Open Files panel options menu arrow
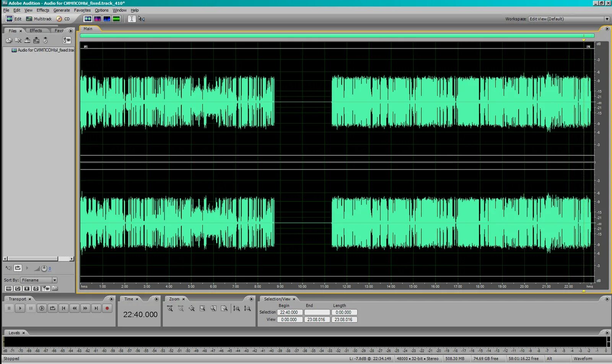The image size is (612, 364). pyautogui.click(x=71, y=31)
